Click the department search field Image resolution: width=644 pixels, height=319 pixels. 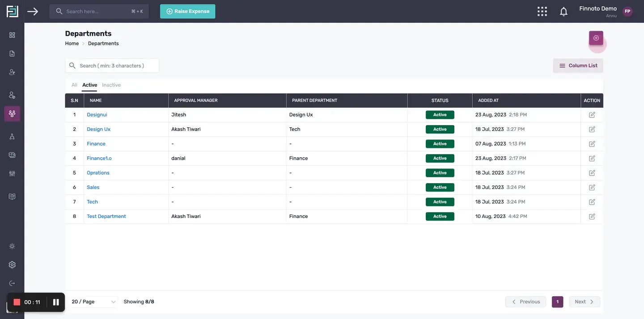[x=112, y=66]
